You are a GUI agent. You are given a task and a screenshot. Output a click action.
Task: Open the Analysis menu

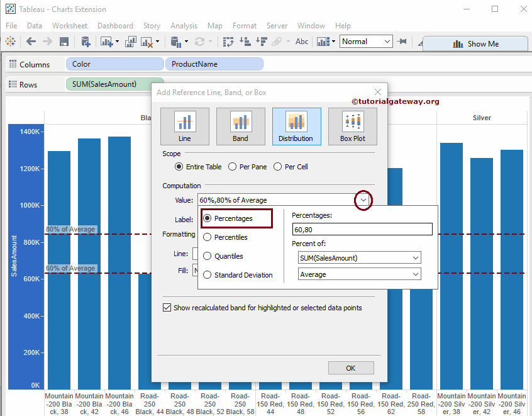(x=184, y=26)
